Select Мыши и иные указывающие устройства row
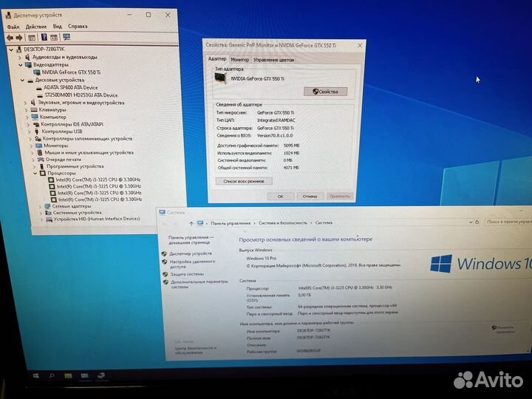 [x=89, y=153]
